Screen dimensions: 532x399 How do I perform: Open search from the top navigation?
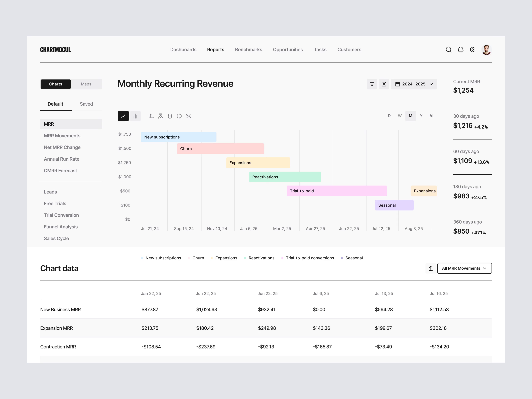[449, 50]
